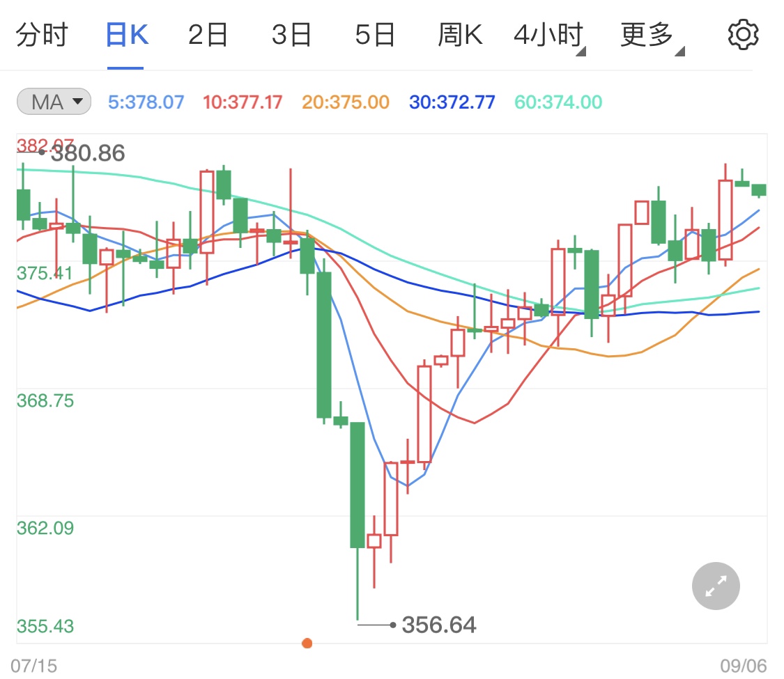
Task: Switch to the 5日 five-day chart tab
Action: (x=375, y=34)
